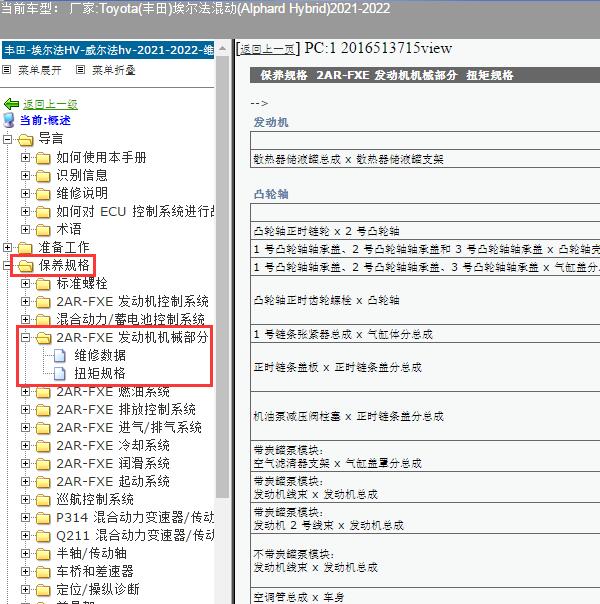This screenshot has height=604, width=600.
Task: Click the 空气滤清器支架 x 气缸盖罩分总成 row
Action: 425,456
